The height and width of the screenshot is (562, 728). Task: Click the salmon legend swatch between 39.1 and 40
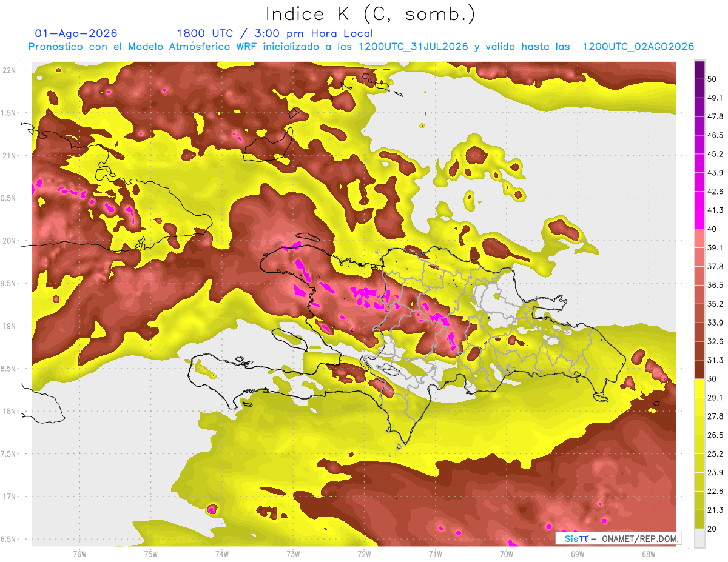click(x=699, y=238)
